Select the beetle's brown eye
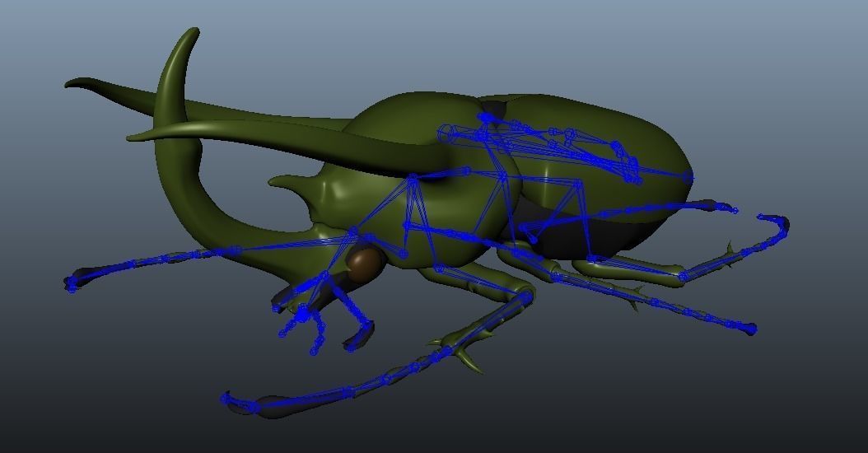The image size is (868, 453). tap(364, 263)
